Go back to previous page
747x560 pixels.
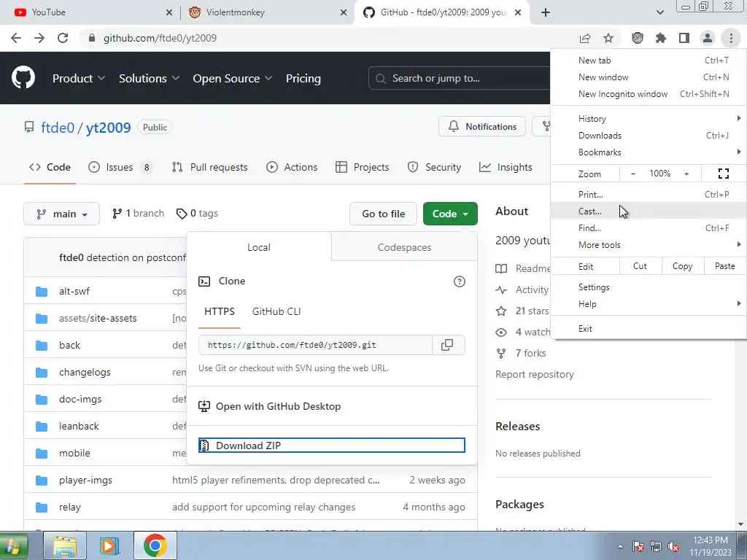point(16,38)
